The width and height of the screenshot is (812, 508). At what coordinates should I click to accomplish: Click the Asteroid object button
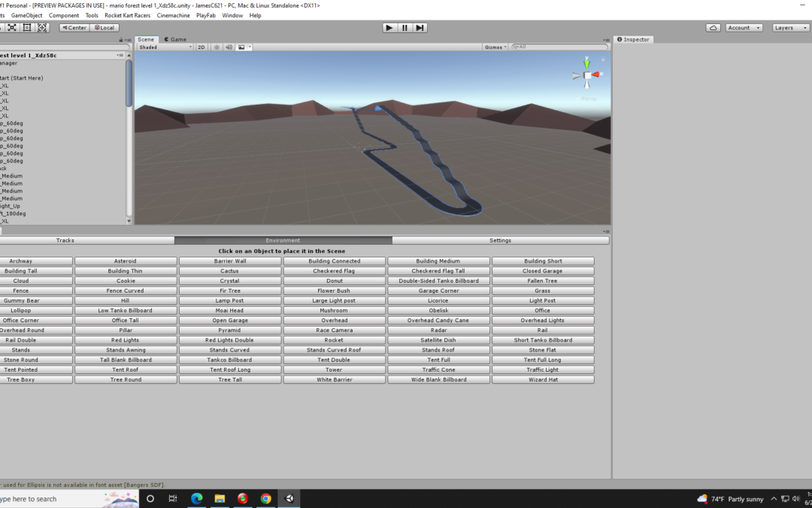point(126,261)
